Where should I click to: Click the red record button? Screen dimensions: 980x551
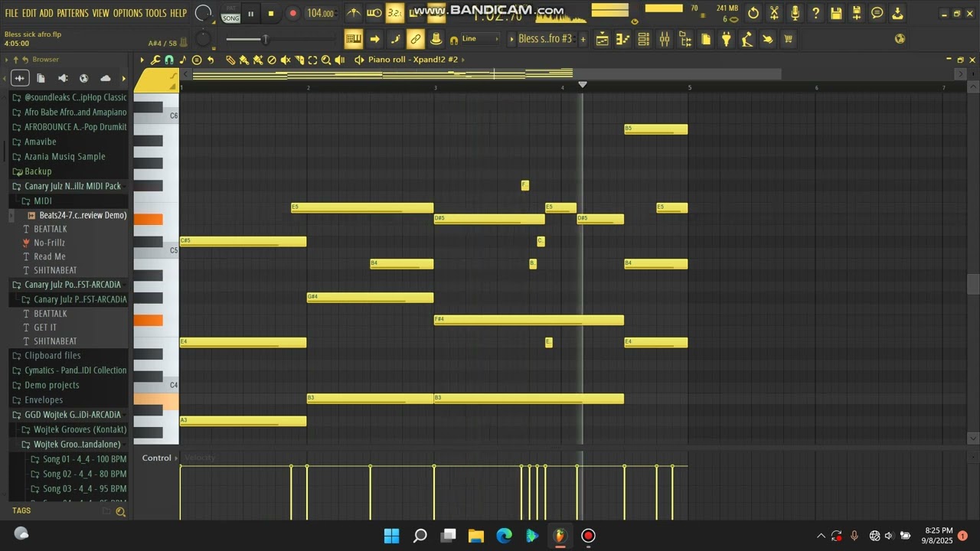[292, 13]
